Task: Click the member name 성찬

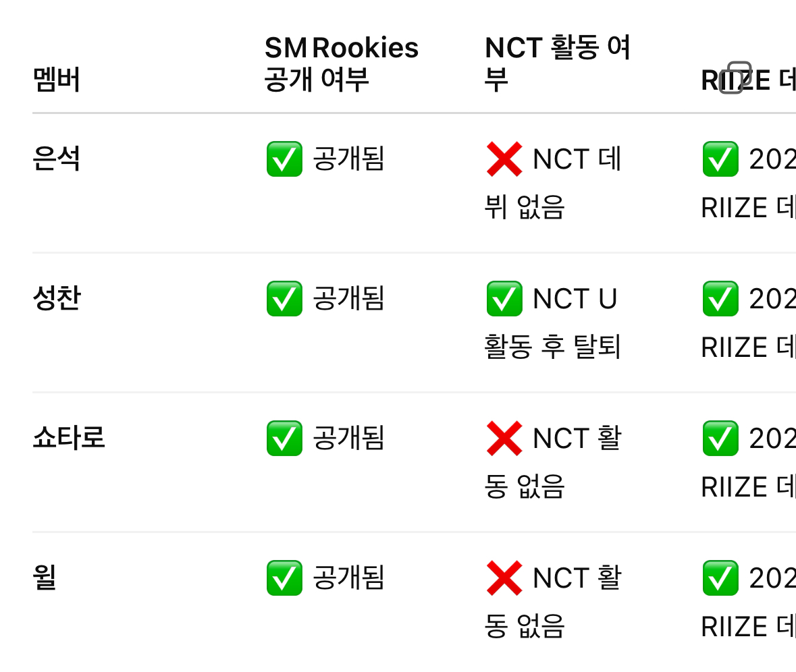Action: (57, 299)
